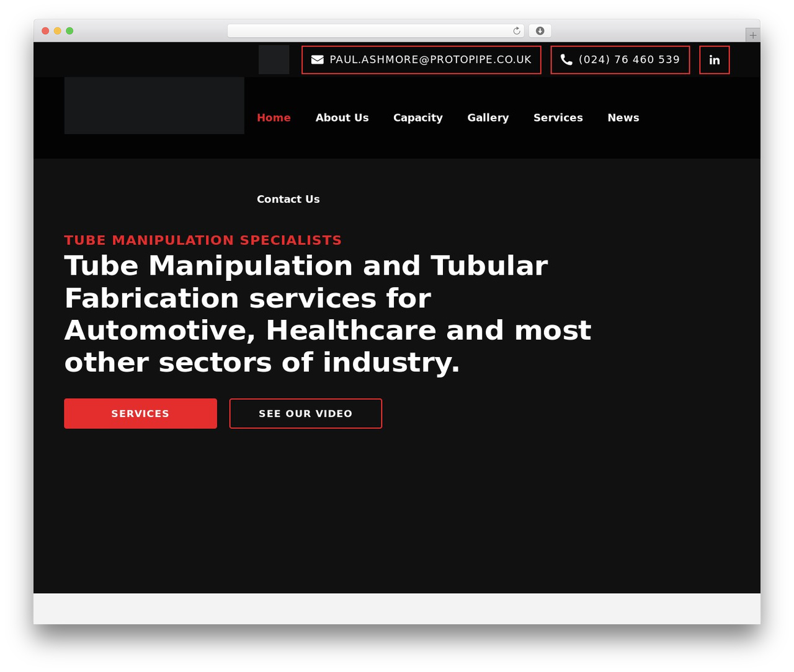Image resolution: width=794 pixels, height=672 pixels.
Task: Click the red browser close button
Action: point(45,31)
